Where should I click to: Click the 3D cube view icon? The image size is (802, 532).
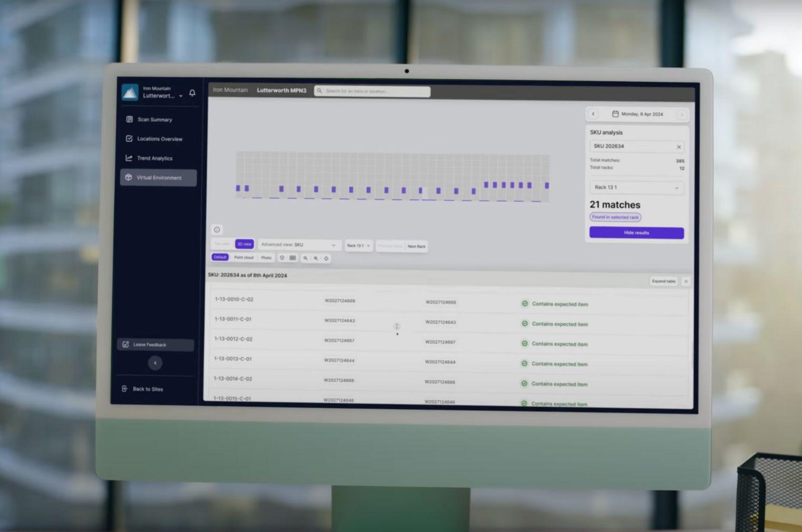coord(282,258)
